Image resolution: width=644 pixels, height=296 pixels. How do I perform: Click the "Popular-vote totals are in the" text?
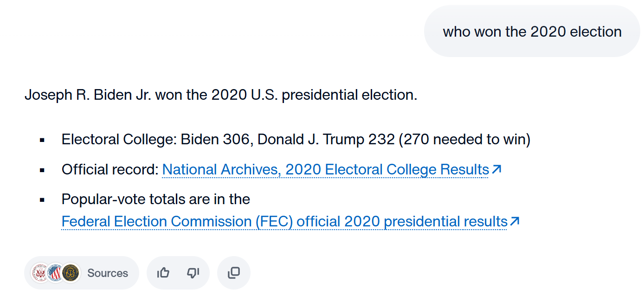point(156,199)
